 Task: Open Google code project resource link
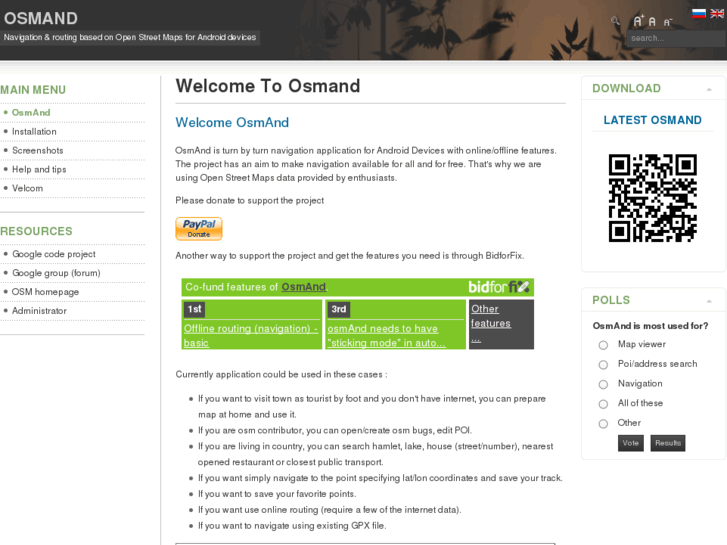click(x=54, y=254)
